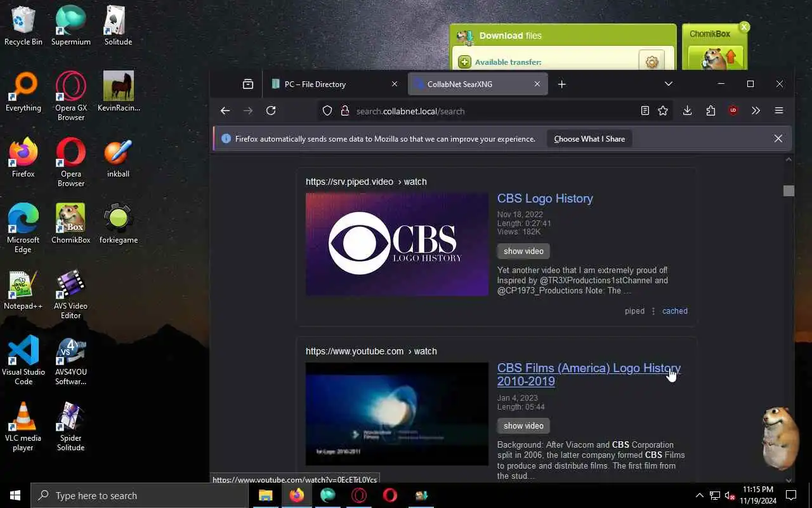This screenshot has height=508, width=812.
Task: Open the taskbar clock showing 11:15 PM
Action: click(x=757, y=495)
